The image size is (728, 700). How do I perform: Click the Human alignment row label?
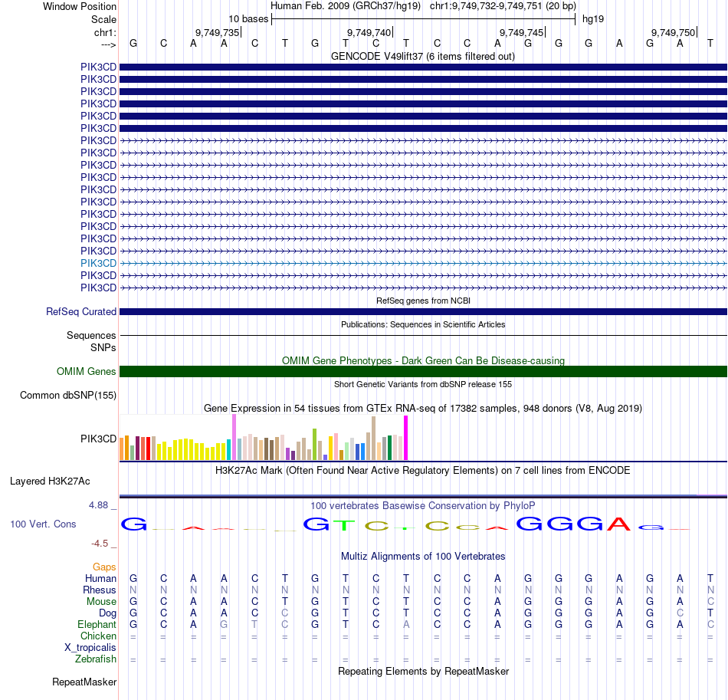click(x=100, y=578)
